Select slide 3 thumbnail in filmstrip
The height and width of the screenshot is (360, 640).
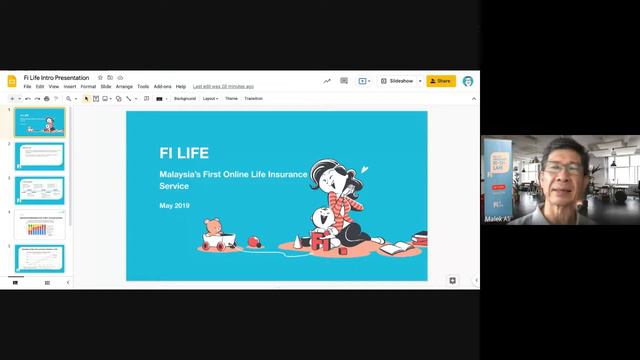40,190
